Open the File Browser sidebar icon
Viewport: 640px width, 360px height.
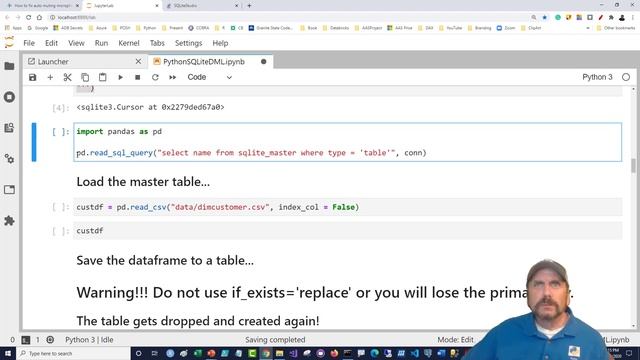click(x=9, y=66)
